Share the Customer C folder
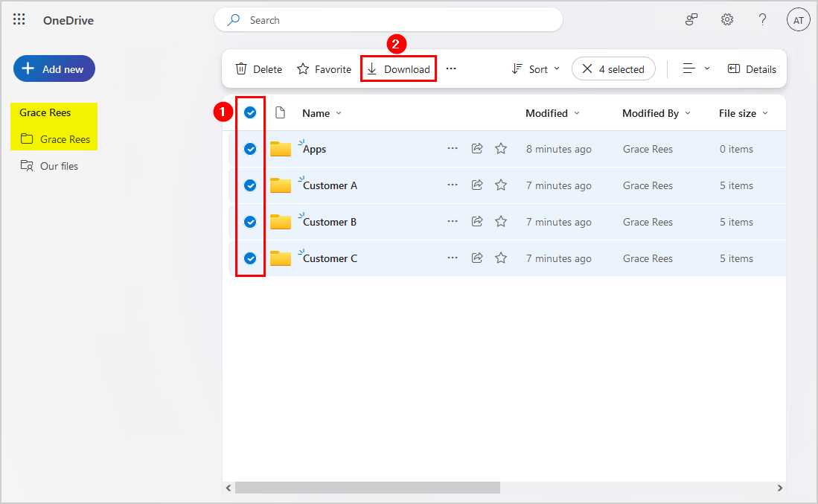The width and height of the screenshot is (818, 504). coord(477,258)
